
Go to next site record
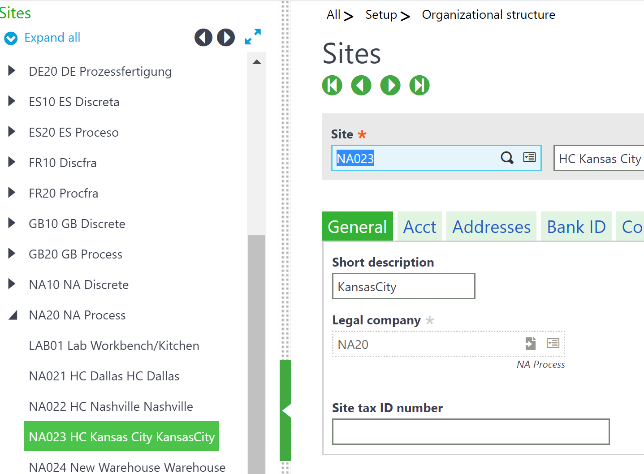coord(390,86)
